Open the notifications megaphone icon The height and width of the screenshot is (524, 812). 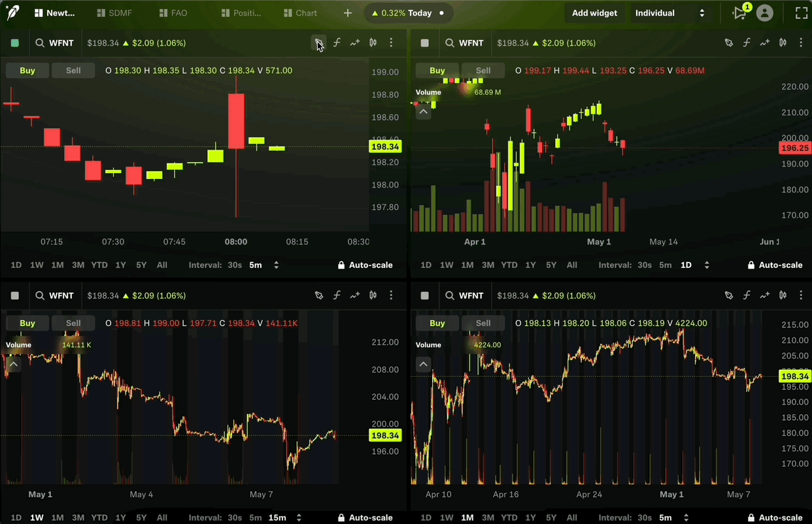tap(740, 13)
